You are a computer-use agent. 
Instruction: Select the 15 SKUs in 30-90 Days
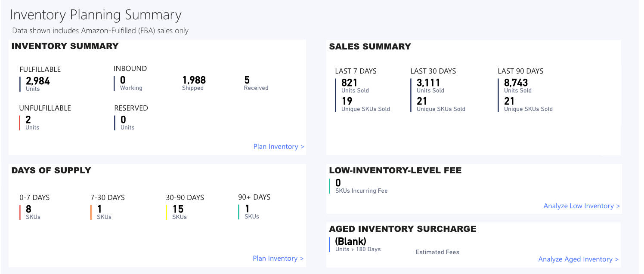tap(178, 209)
